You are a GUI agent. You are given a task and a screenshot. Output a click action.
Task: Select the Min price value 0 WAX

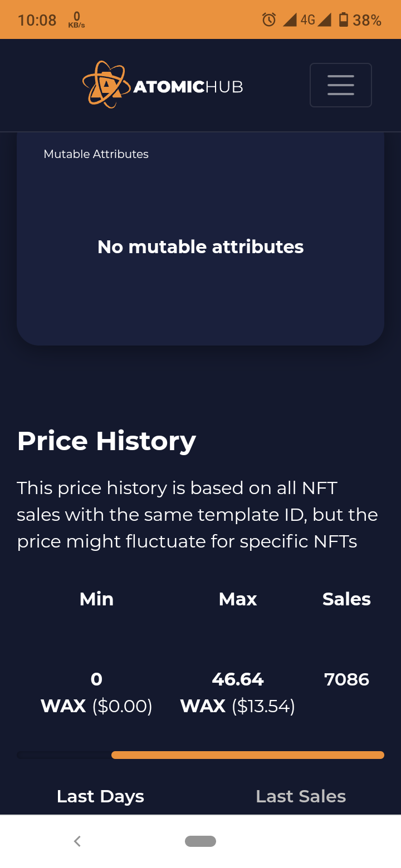click(96, 693)
